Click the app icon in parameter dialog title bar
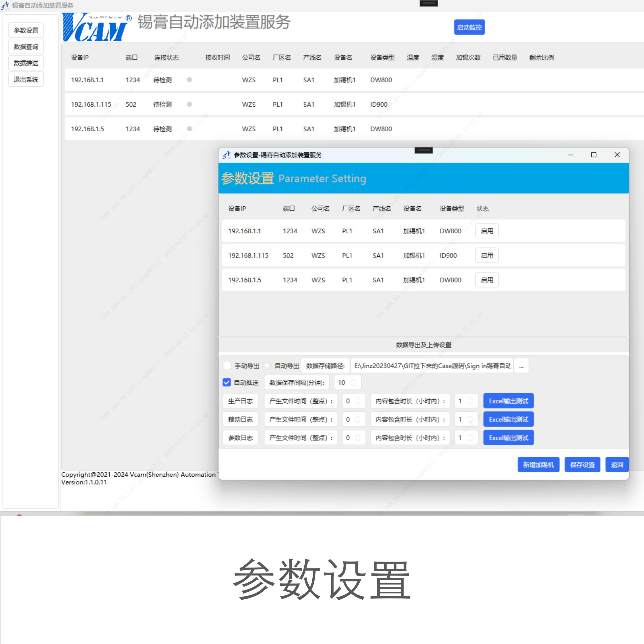This screenshot has height=644, width=644. [x=227, y=155]
